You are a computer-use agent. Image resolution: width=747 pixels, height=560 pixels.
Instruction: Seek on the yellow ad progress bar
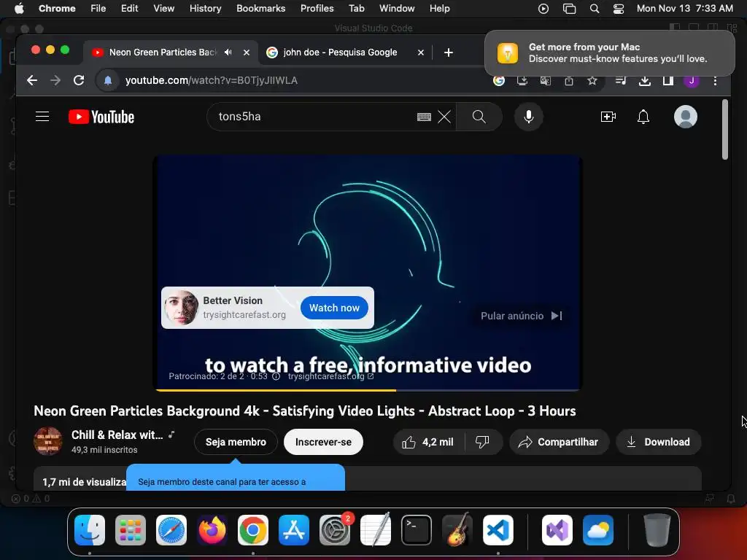coord(368,390)
